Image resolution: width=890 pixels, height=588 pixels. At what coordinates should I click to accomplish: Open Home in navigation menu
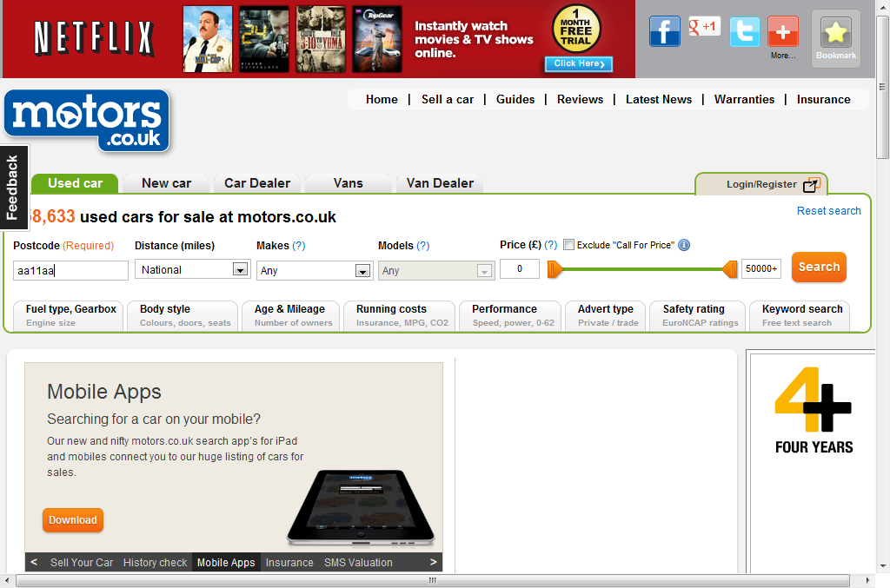click(x=382, y=99)
